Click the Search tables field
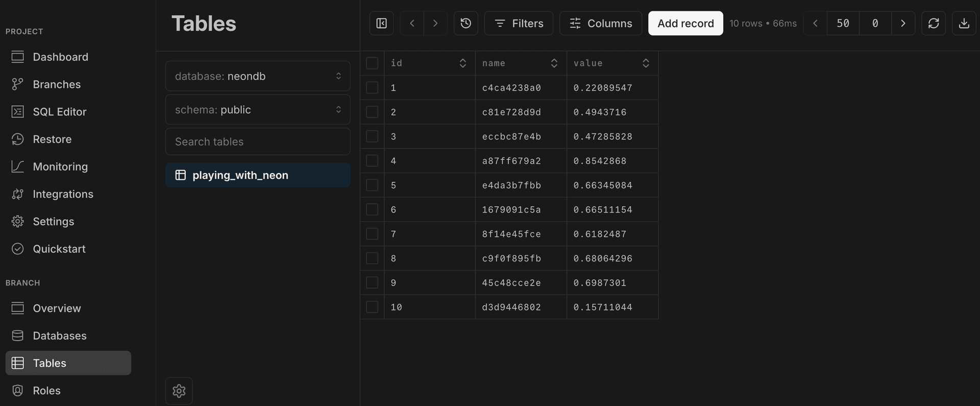The width and height of the screenshot is (980, 406). click(x=258, y=141)
